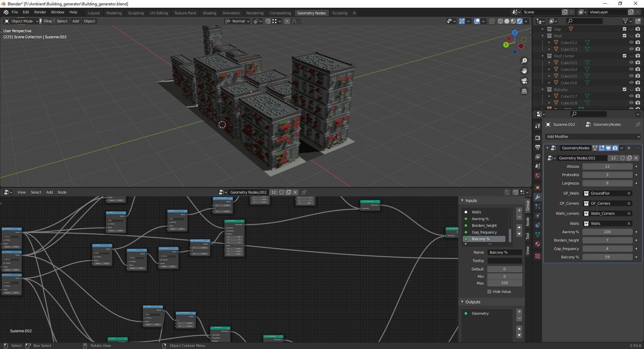This screenshot has height=349, width=644.
Task: Collapse the GeometryNodes modifier panel
Action: point(547,148)
